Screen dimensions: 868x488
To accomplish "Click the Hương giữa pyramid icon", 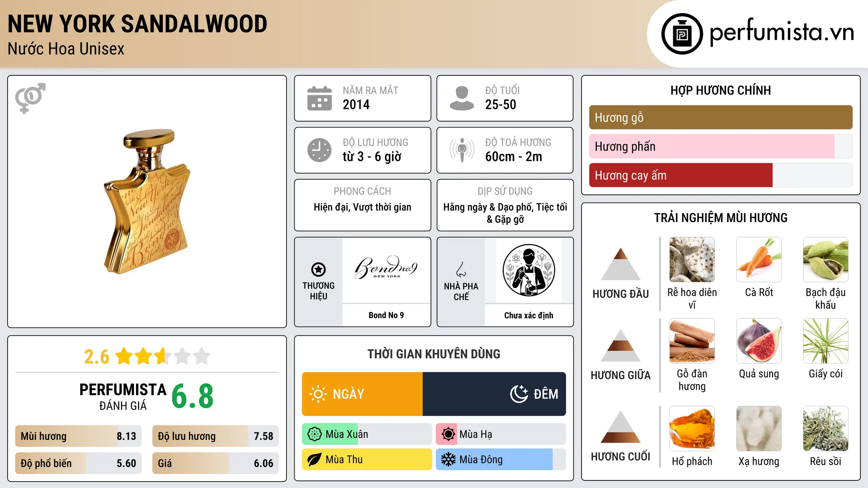I will click(620, 345).
